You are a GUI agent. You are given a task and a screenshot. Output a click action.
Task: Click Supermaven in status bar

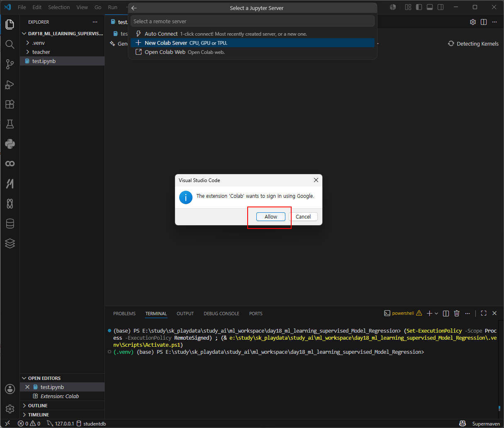point(486,423)
